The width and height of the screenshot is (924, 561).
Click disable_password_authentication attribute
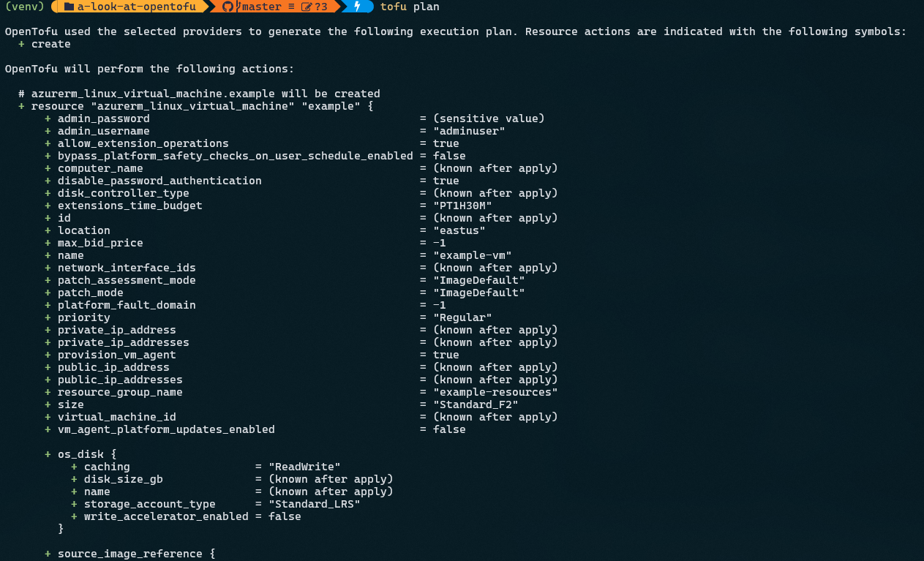tap(159, 181)
